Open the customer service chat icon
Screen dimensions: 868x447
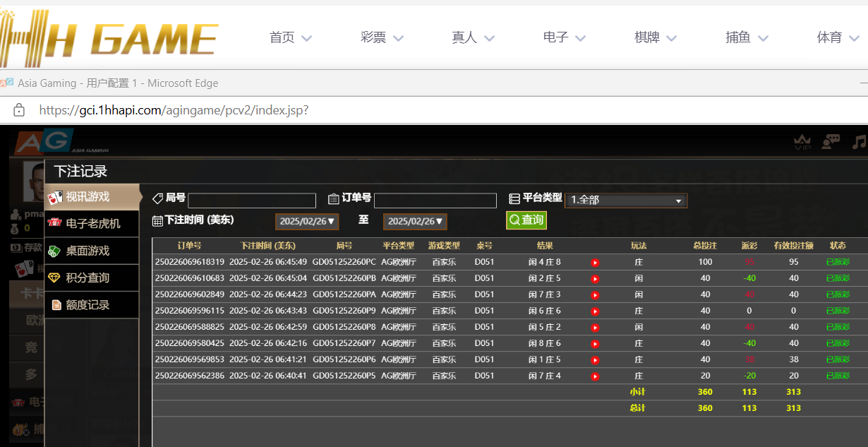[x=831, y=142]
